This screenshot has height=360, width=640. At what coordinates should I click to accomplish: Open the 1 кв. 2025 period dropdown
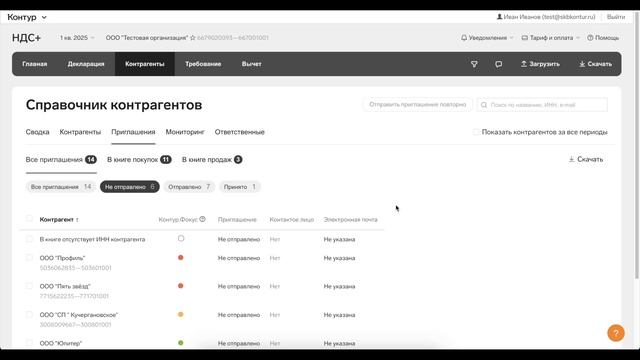pyautogui.click(x=77, y=38)
